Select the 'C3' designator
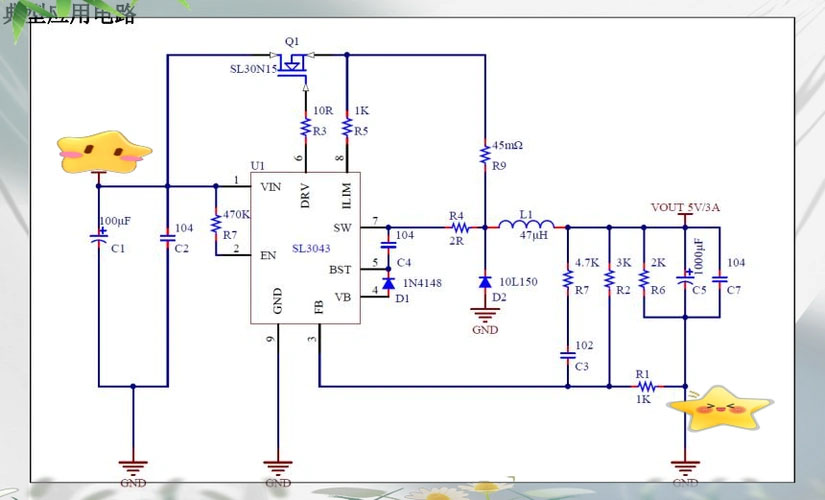Image resolution: width=825 pixels, height=500 pixels. coord(582,366)
